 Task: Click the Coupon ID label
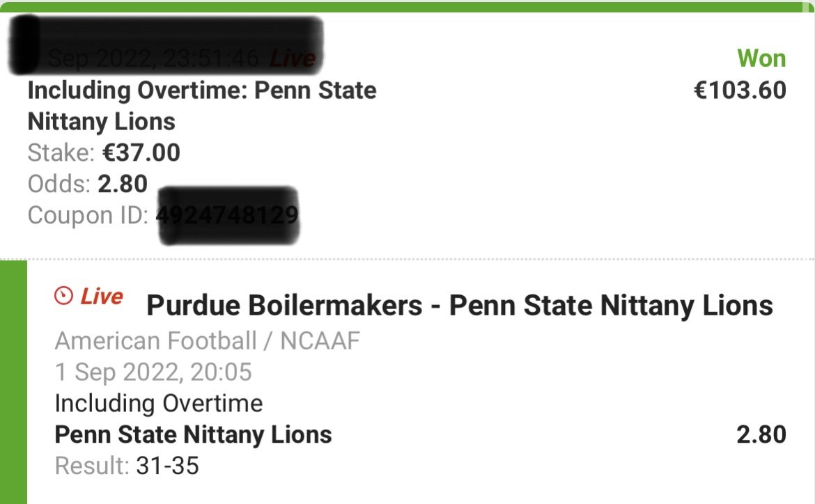pyautogui.click(x=88, y=215)
